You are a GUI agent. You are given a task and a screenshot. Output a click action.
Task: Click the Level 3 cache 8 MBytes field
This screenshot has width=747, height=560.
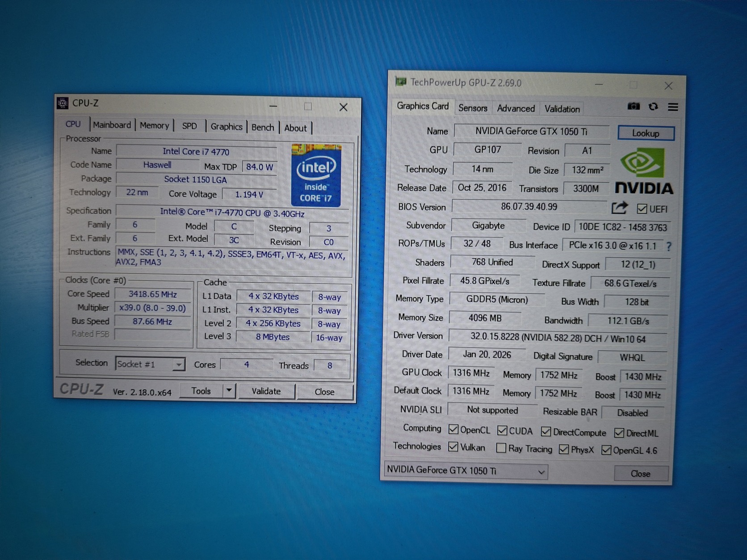[x=273, y=337]
